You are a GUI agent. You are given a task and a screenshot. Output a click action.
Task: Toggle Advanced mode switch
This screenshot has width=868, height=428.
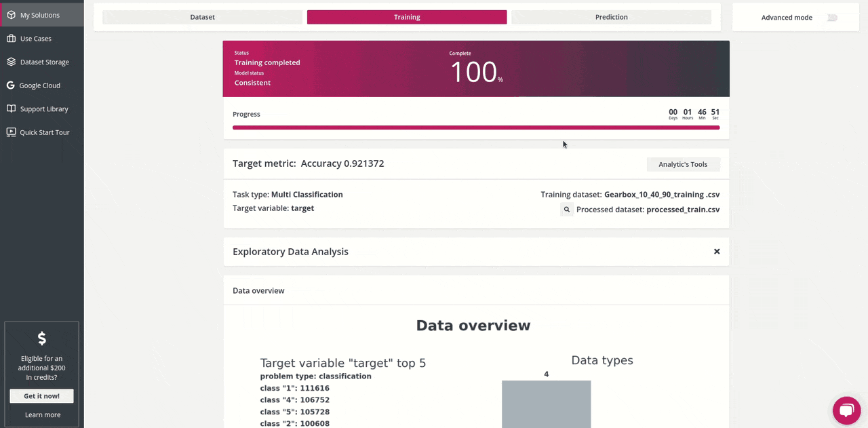[831, 18]
